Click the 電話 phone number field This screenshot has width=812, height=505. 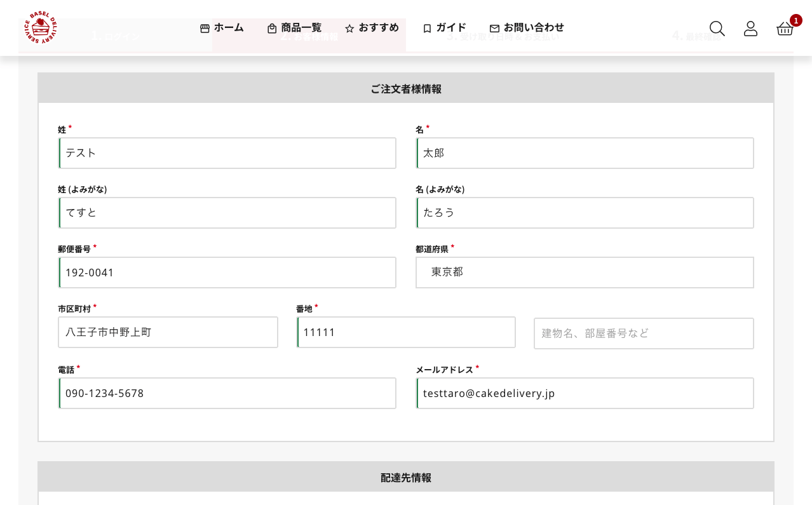[x=227, y=393]
